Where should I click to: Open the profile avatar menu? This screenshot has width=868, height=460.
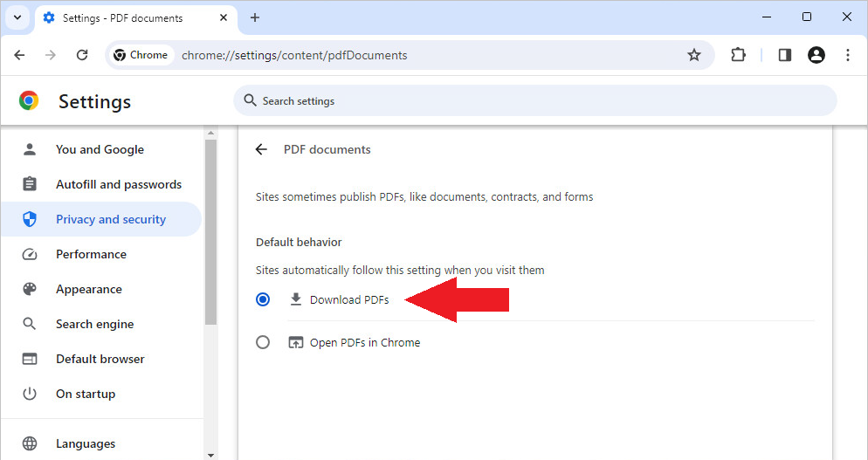816,55
